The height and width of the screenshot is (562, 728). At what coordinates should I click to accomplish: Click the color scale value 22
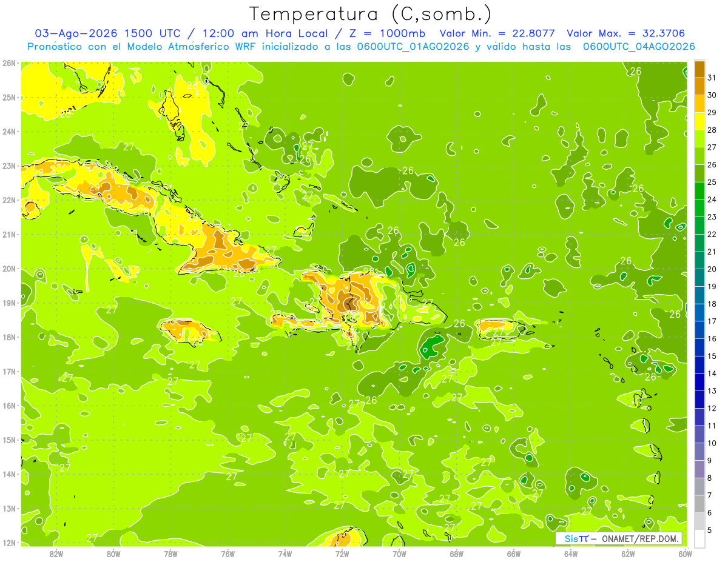[x=712, y=234]
